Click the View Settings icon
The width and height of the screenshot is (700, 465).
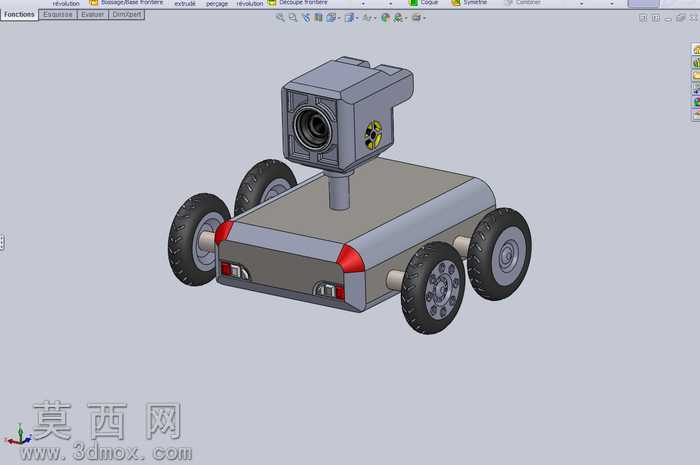tap(416, 18)
